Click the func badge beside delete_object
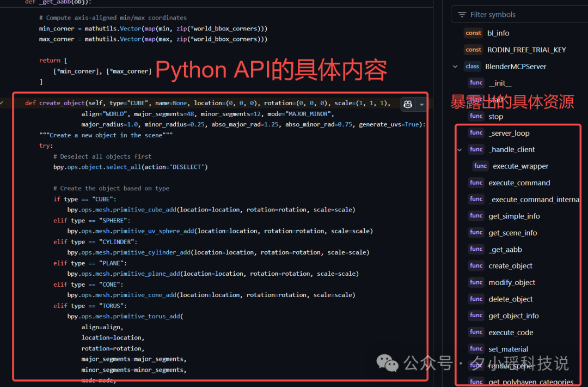Screen dimensions: 588x387 click(476, 299)
